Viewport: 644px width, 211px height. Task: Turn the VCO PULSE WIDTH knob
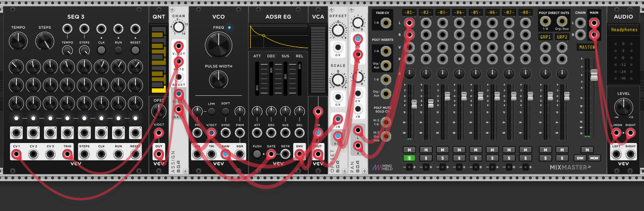click(218, 79)
